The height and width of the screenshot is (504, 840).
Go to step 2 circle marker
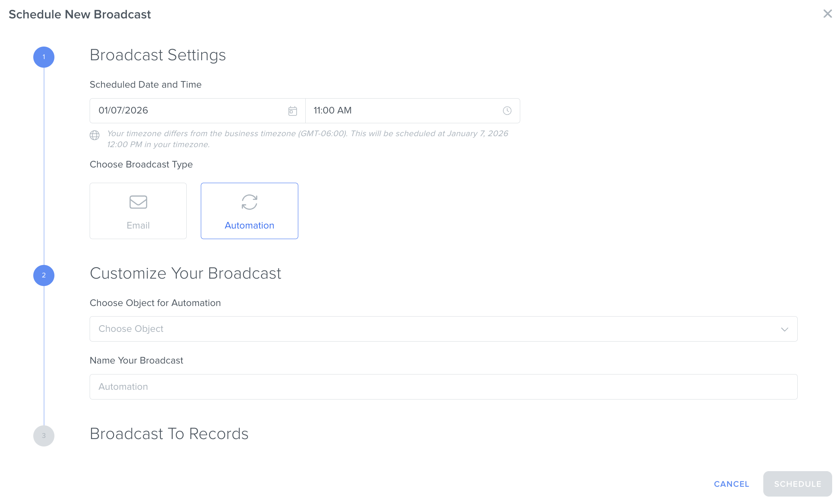[x=44, y=275]
